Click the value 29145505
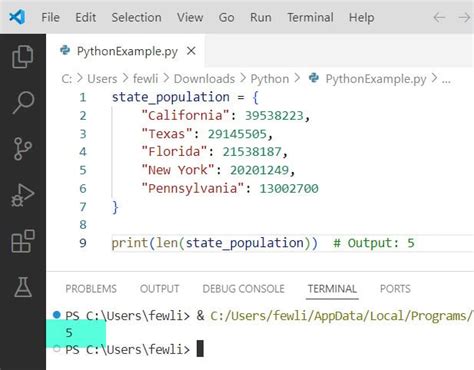Viewport: 474px width, 370px height. [x=237, y=134]
